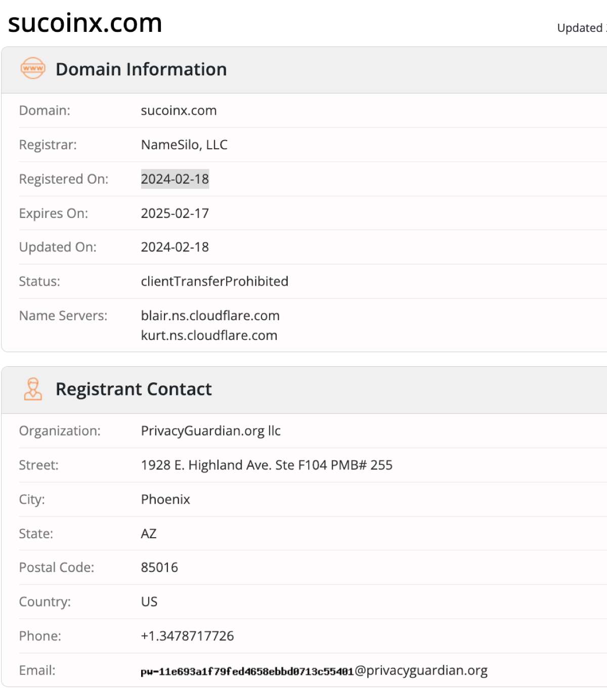Viewport: 607px width, 700px height.
Task: Click the www globe icon beside Domain Information
Action: tap(33, 69)
